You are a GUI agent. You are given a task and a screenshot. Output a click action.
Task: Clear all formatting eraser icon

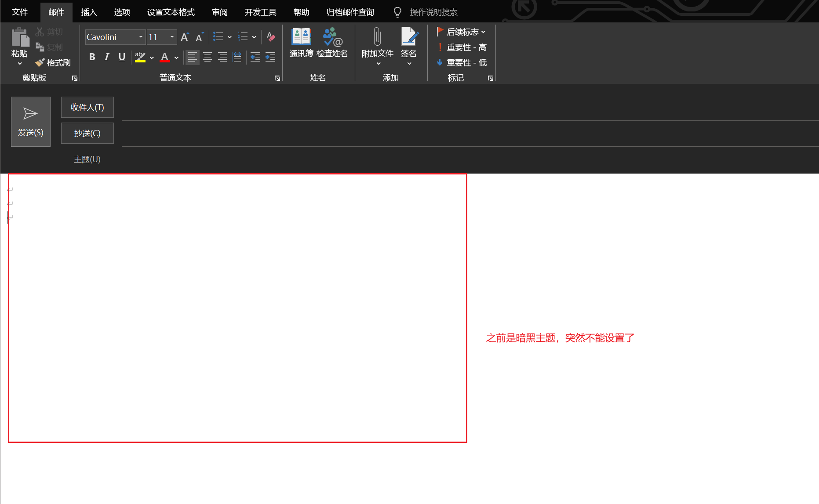(271, 37)
